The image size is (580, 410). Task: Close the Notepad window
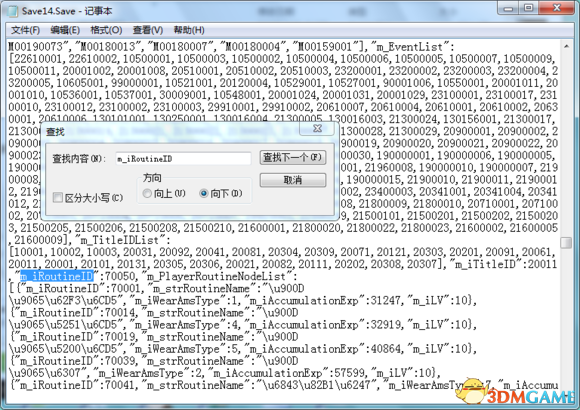click(557, 8)
